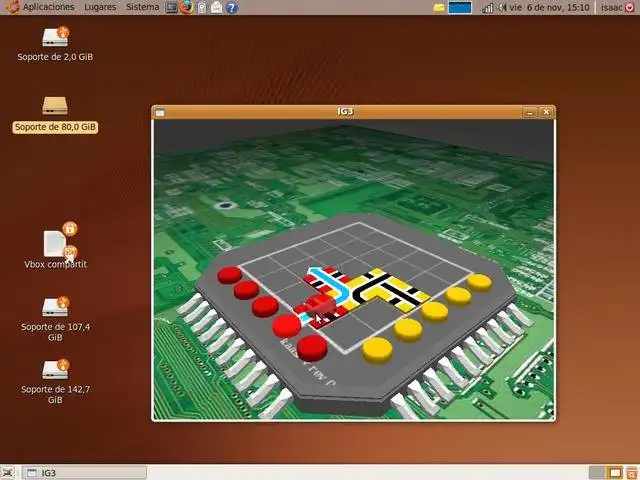Click the Soporte de 80,0 GiB label

click(55, 127)
